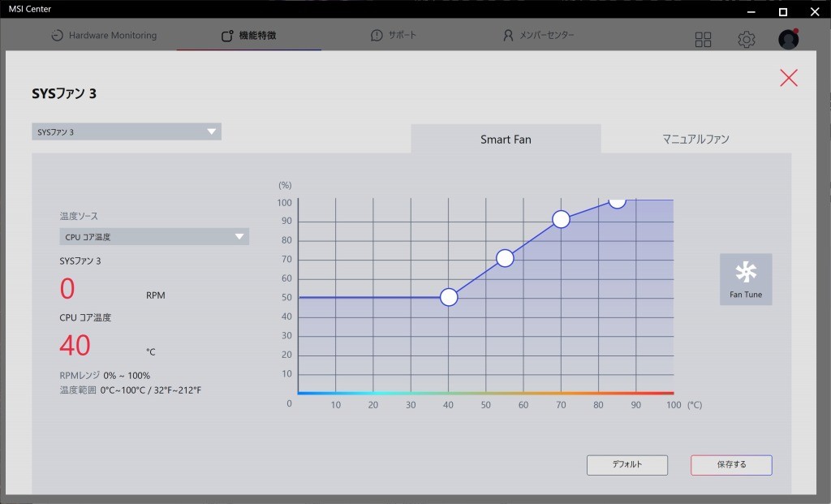
Task: Open the サポート tab
Action: [394, 36]
